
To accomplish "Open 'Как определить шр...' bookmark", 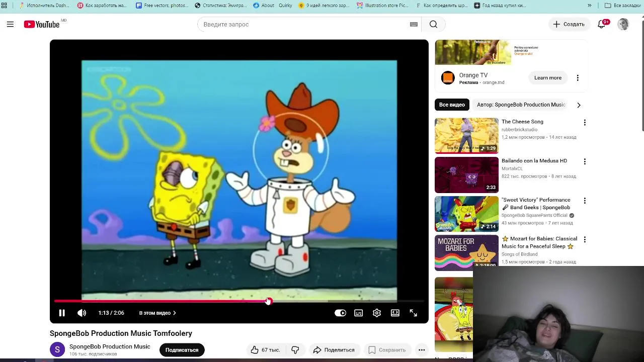I will (442, 6).
